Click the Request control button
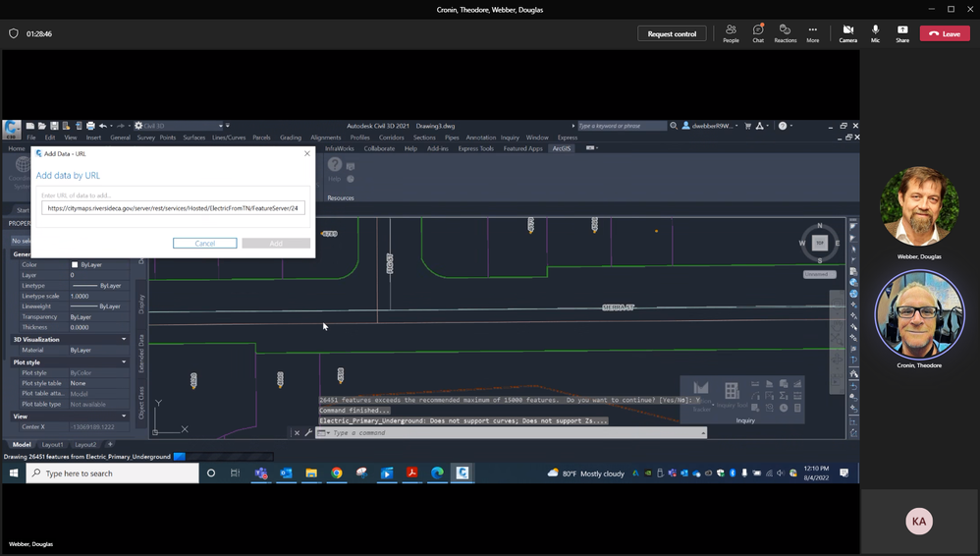Viewport: 980px width, 556px height. [x=672, y=33]
